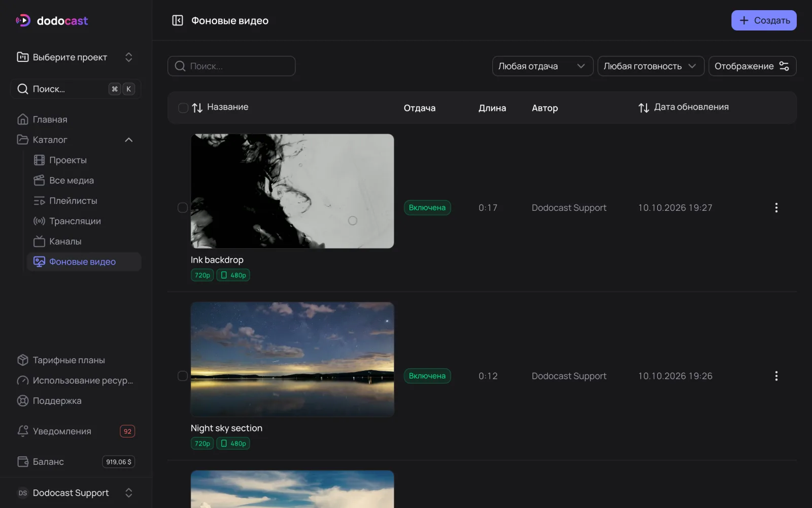Viewport: 812px width, 508px height.
Task: Click the 919,06 $ balance value
Action: (x=119, y=462)
